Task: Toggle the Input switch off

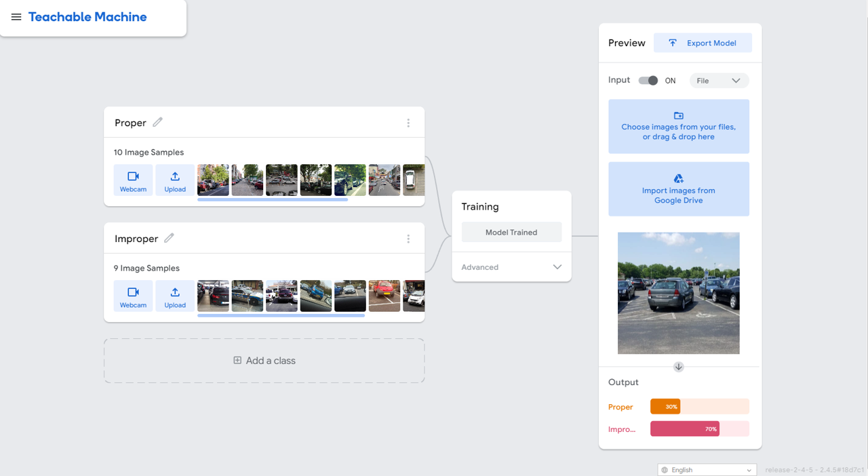Action: [x=648, y=81]
